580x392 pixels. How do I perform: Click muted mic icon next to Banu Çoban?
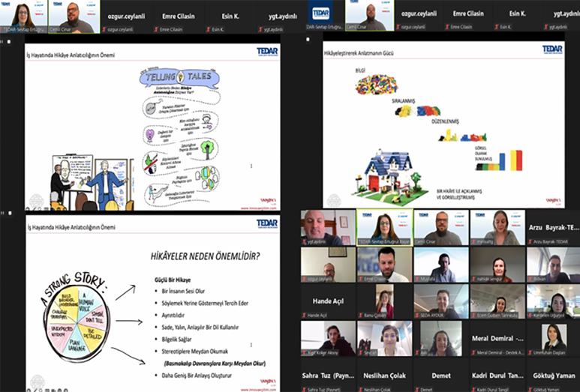(360, 316)
